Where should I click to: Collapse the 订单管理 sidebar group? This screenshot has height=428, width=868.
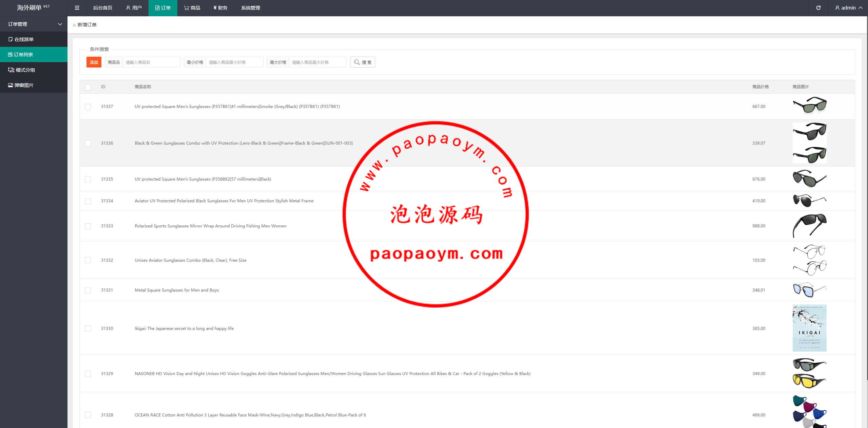click(x=34, y=24)
